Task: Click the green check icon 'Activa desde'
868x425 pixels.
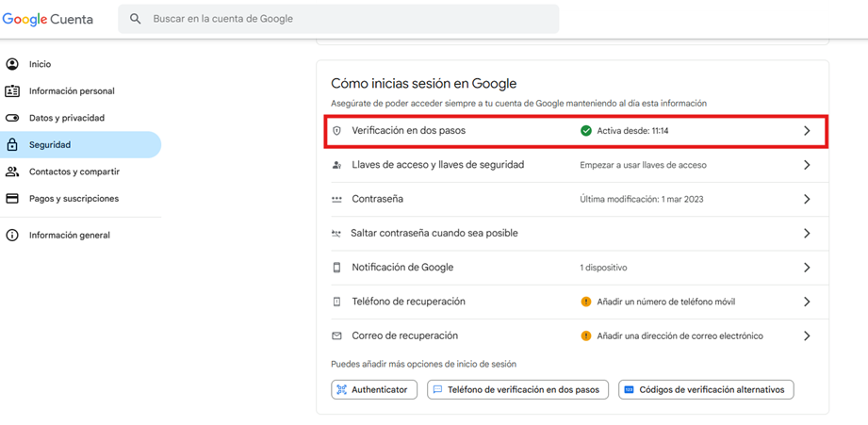Action: (x=586, y=131)
